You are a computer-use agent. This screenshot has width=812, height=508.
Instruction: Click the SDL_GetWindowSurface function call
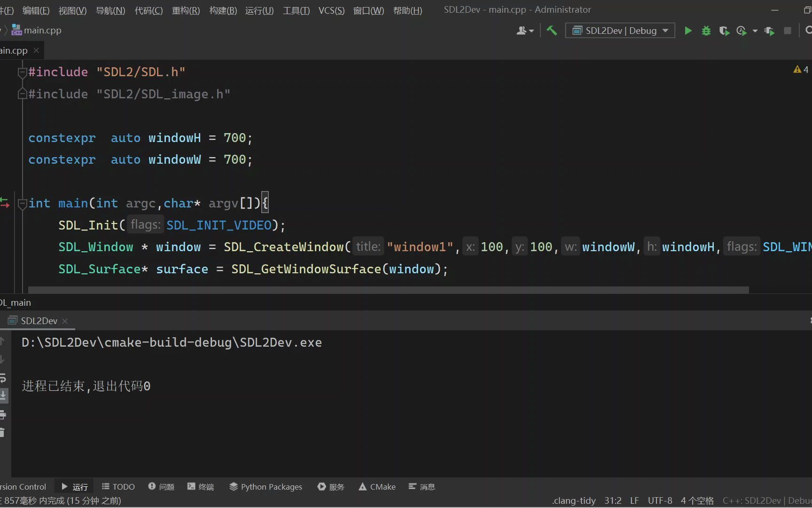tap(306, 270)
